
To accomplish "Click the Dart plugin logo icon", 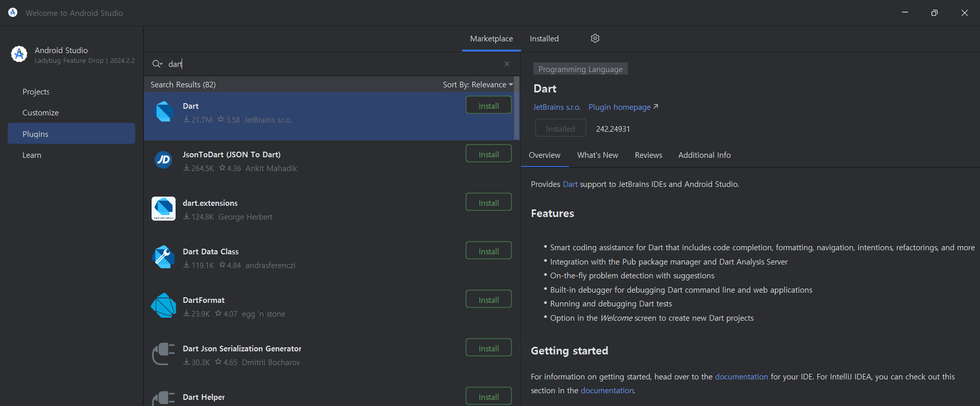I will point(164,111).
